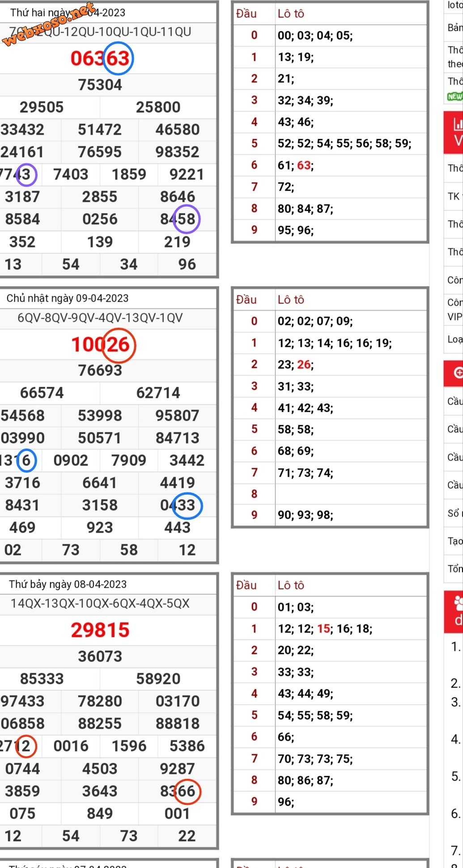Open the 'Chủ nhật ngày 09-04-2023' result header

[x=67, y=298]
